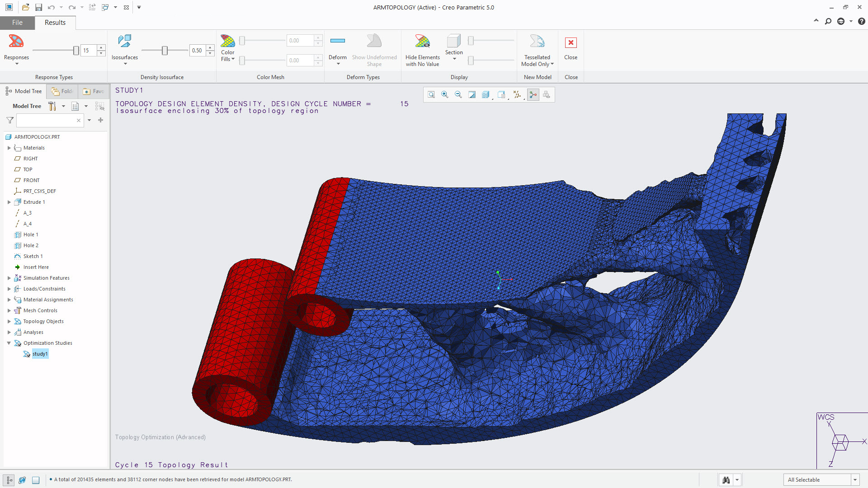Close the results window with Close button
The width and height of the screenshot is (868, 488).
[x=571, y=47]
